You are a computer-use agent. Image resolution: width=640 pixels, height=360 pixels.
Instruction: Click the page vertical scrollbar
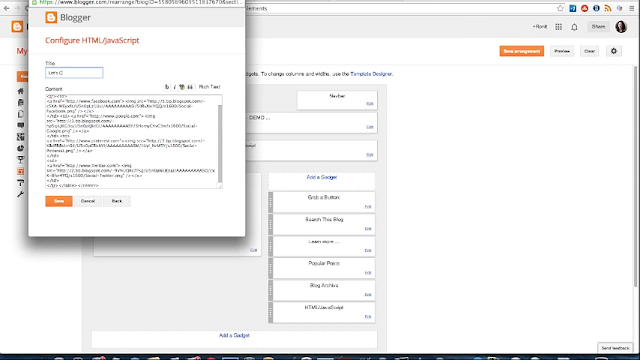(x=635, y=176)
